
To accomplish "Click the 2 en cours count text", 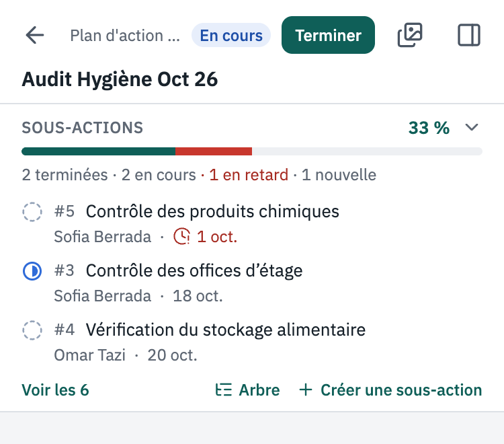I will (x=159, y=175).
